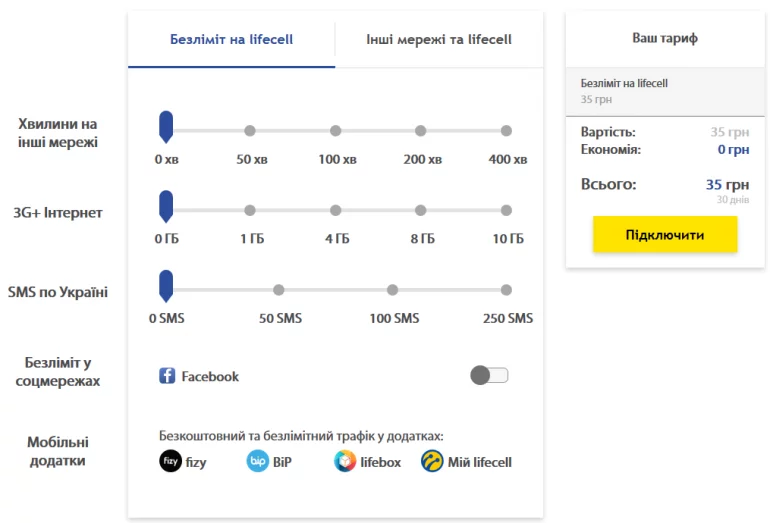The width and height of the screenshot is (770, 523).
Task: Pick 4 ГБ internet point
Action: coord(335,210)
